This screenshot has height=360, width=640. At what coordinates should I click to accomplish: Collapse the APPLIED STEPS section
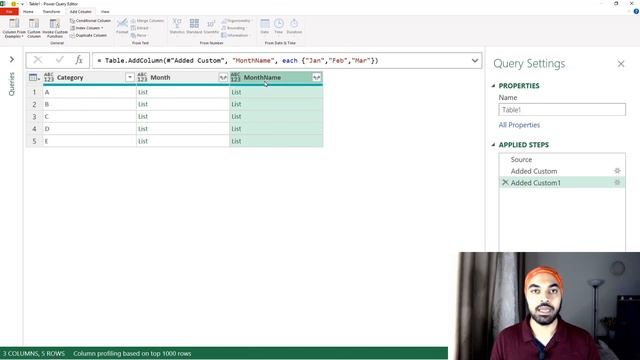coord(493,145)
